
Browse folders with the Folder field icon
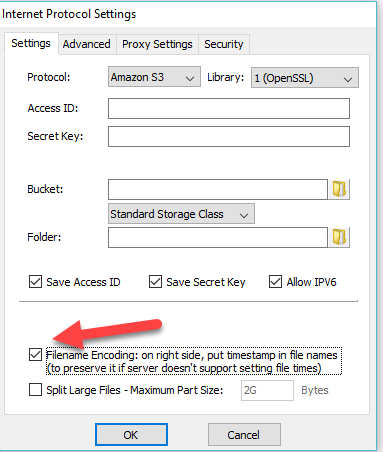click(339, 237)
